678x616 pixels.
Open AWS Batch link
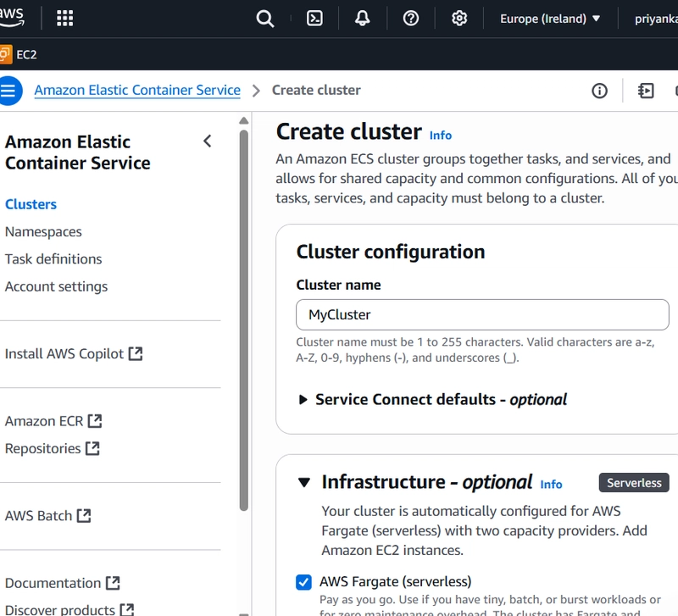click(38, 516)
